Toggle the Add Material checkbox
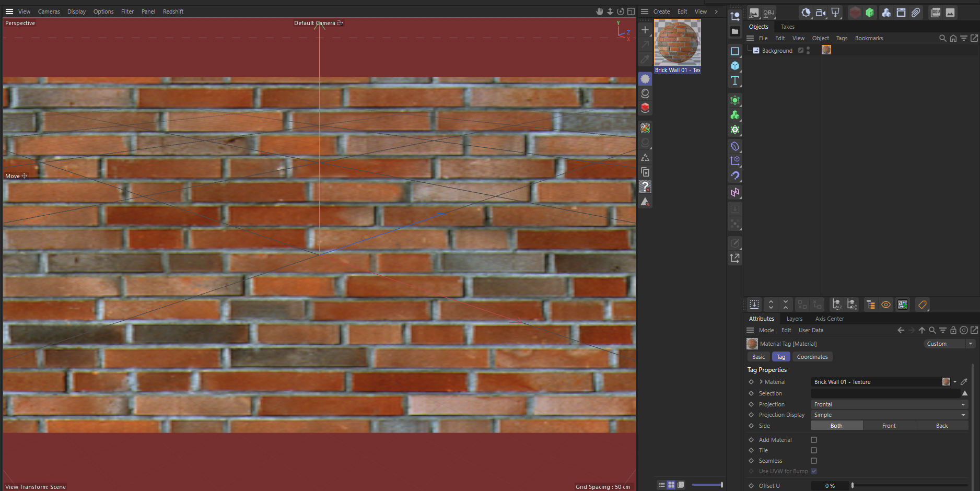 [814, 440]
